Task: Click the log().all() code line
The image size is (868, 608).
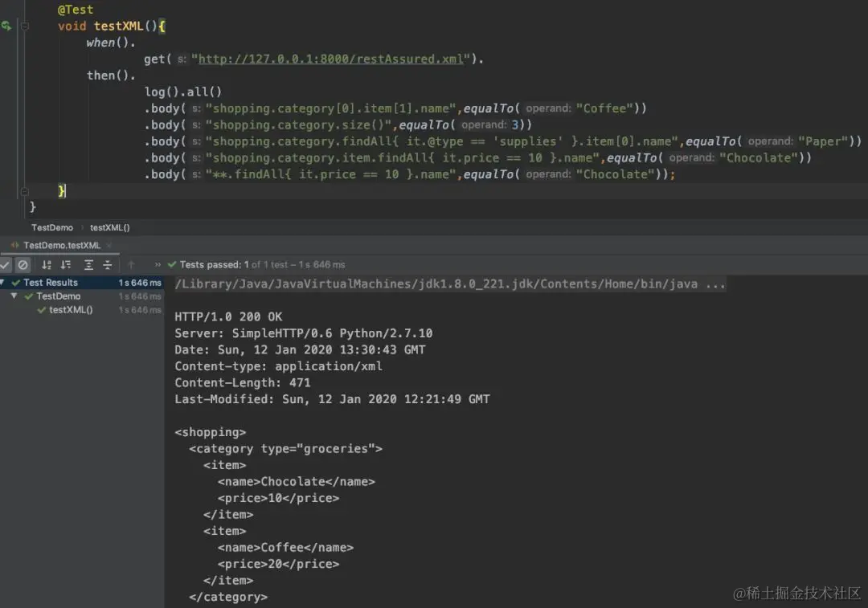Action: tap(182, 92)
